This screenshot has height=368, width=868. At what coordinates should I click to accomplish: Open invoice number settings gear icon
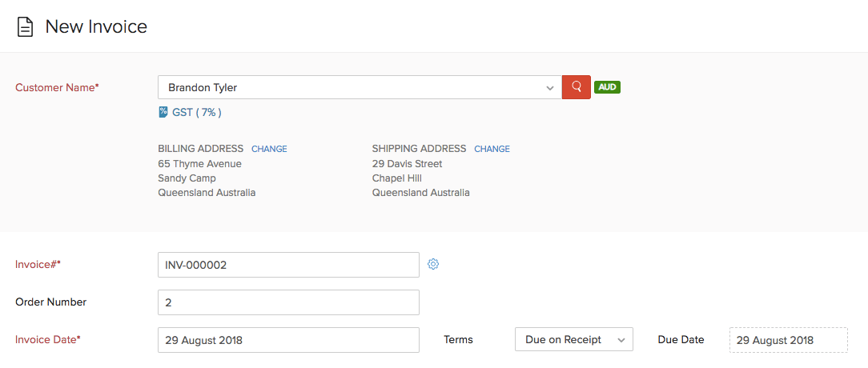coord(433,264)
